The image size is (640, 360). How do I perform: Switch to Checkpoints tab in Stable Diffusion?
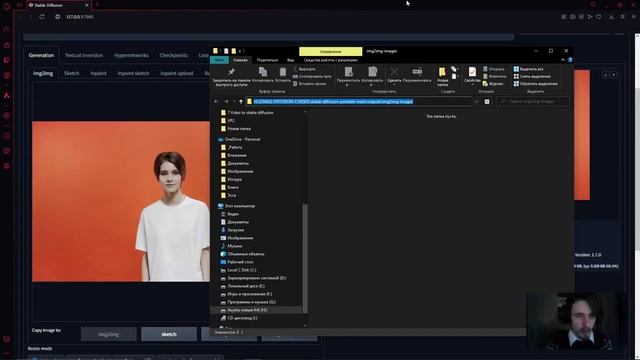coord(173,55)
